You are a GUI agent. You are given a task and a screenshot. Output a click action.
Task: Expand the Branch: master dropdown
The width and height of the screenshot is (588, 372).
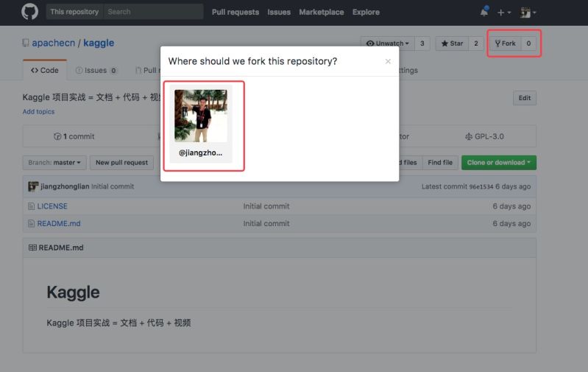click(x=54, y=163)
